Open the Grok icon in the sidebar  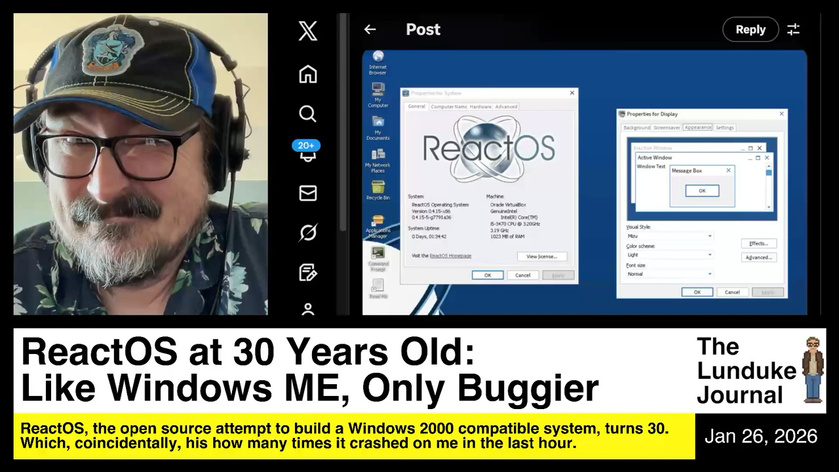click(x=308, y=233)
